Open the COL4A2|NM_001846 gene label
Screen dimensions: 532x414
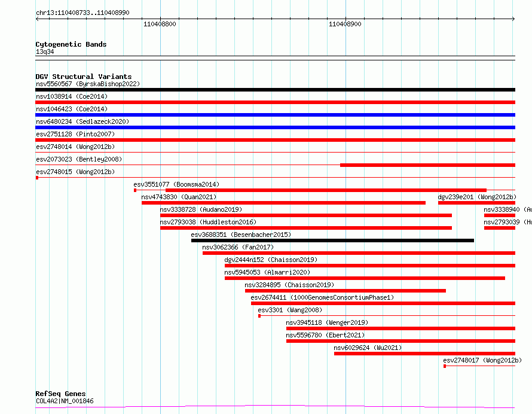[65, 401]
